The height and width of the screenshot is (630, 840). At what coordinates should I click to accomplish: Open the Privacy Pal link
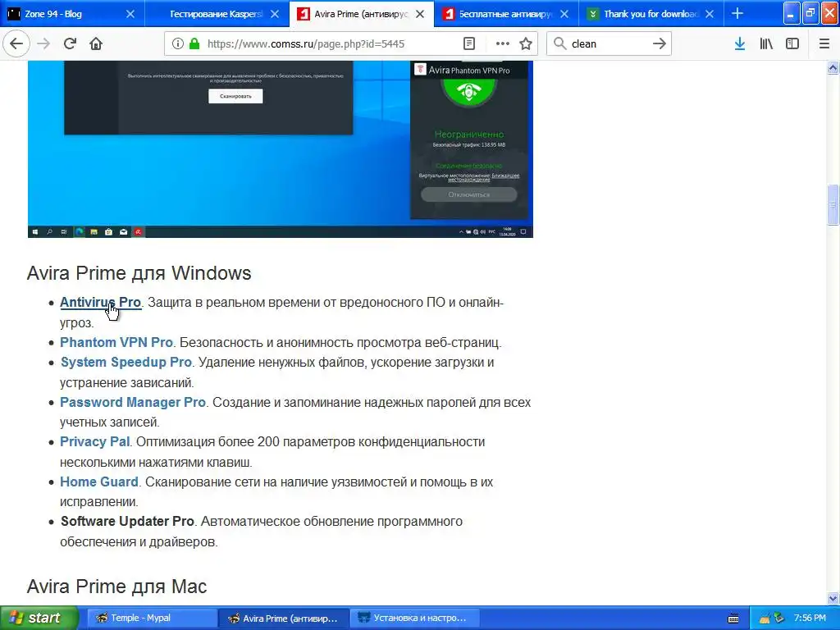point(95,442)
